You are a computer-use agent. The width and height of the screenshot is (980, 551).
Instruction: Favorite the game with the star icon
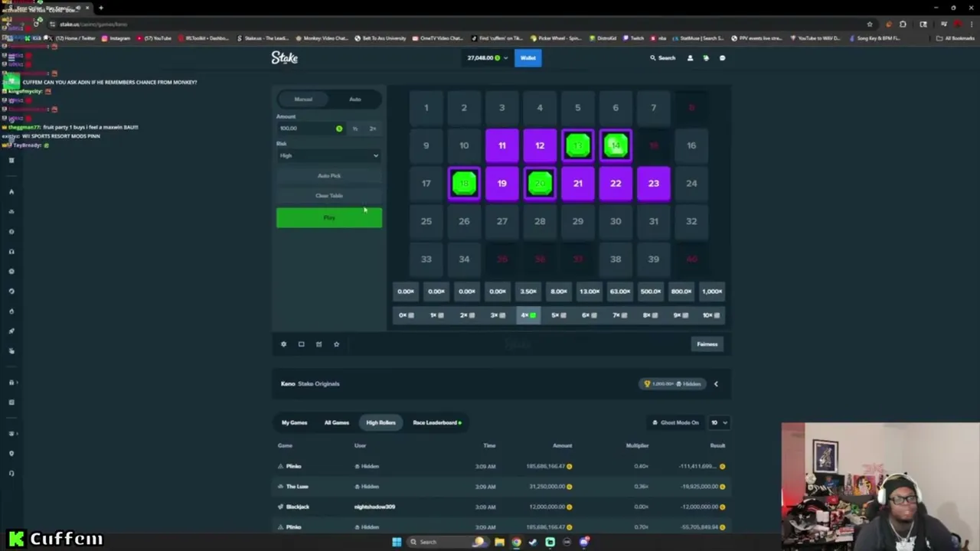336,344
